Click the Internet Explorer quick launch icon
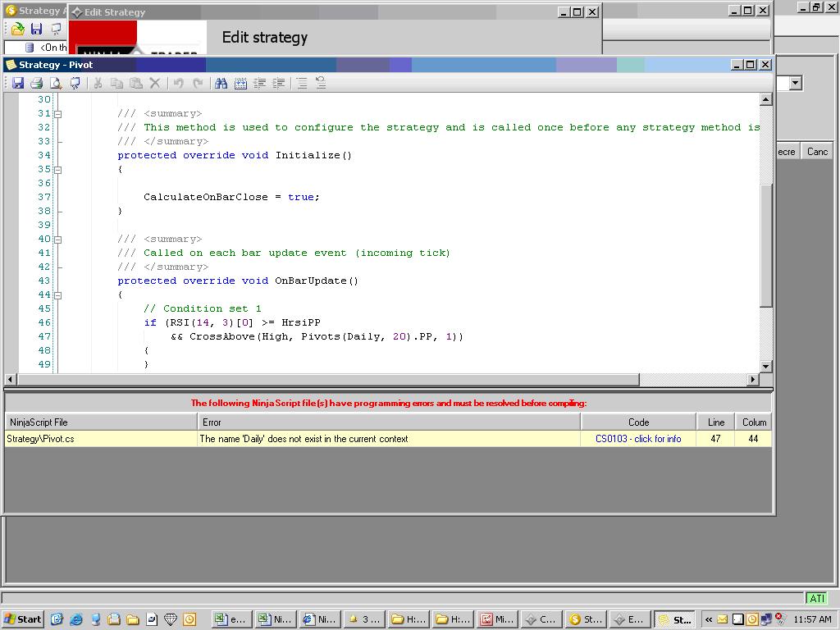840x630 pixels. pos(76,619)
